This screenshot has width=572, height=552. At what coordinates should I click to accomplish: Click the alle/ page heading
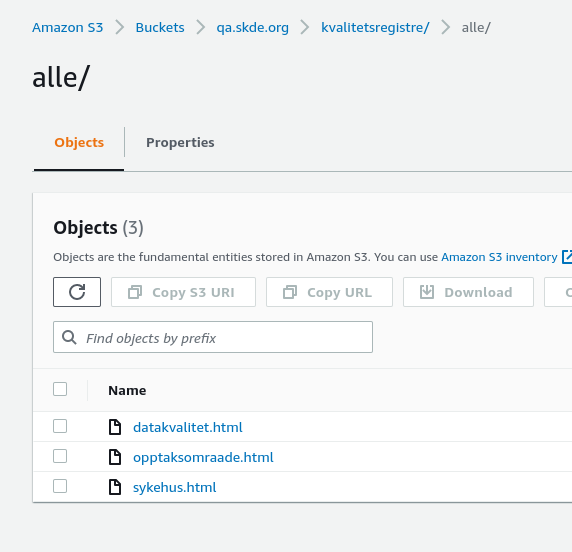pos(61,77)
